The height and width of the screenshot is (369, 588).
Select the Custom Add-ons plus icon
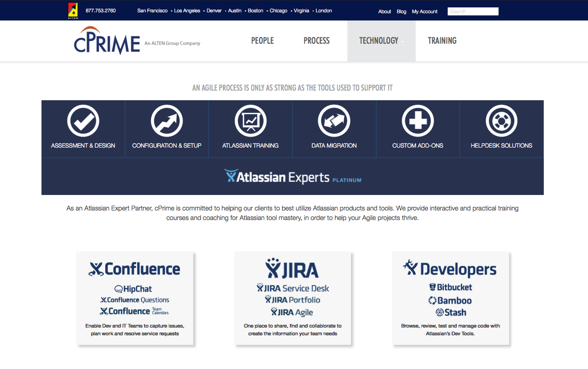(418, 121)
